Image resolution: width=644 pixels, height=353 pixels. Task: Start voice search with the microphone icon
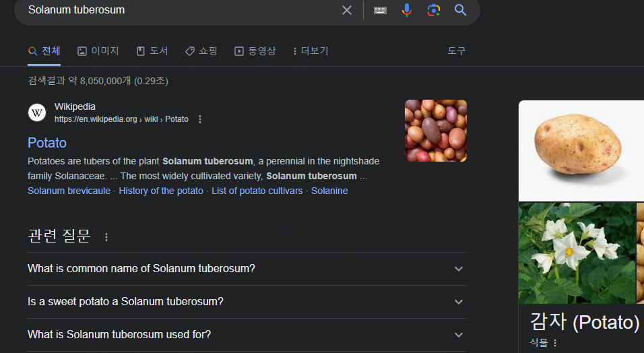(x=407, y=10)
